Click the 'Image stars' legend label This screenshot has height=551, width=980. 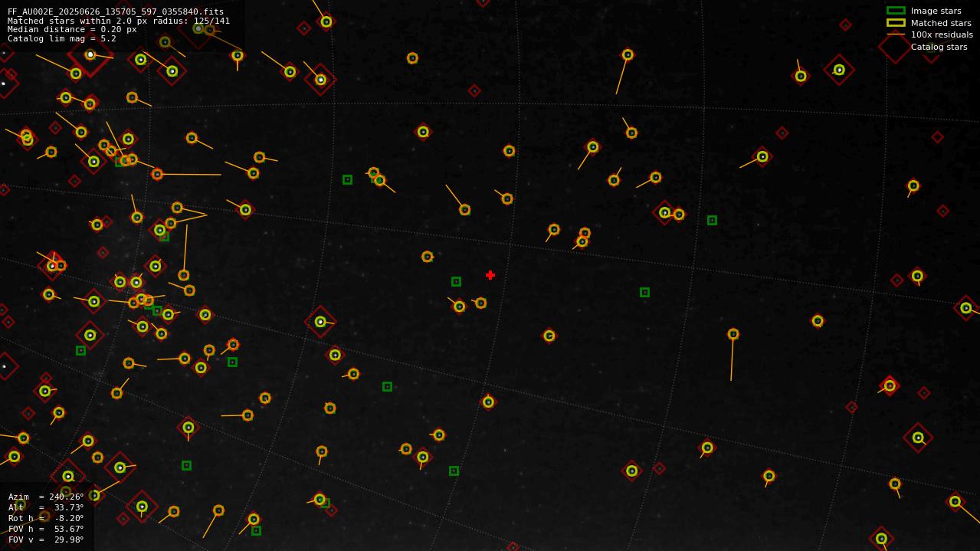[x=936, y=11]
